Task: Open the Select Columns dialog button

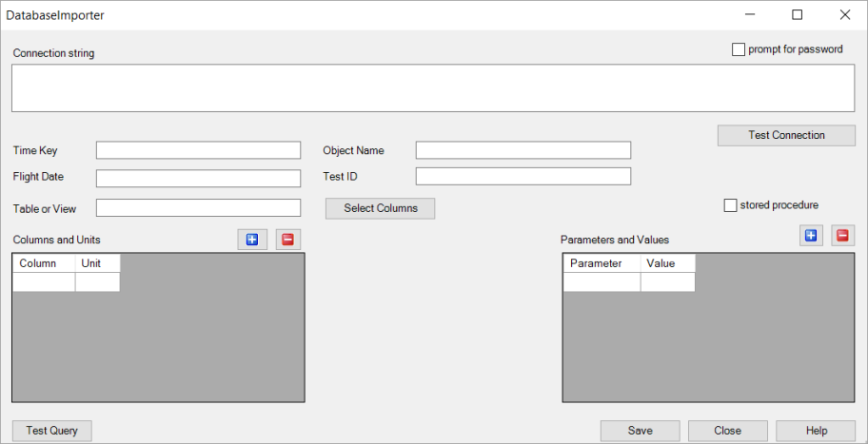Action: click(x=380, y=208)
